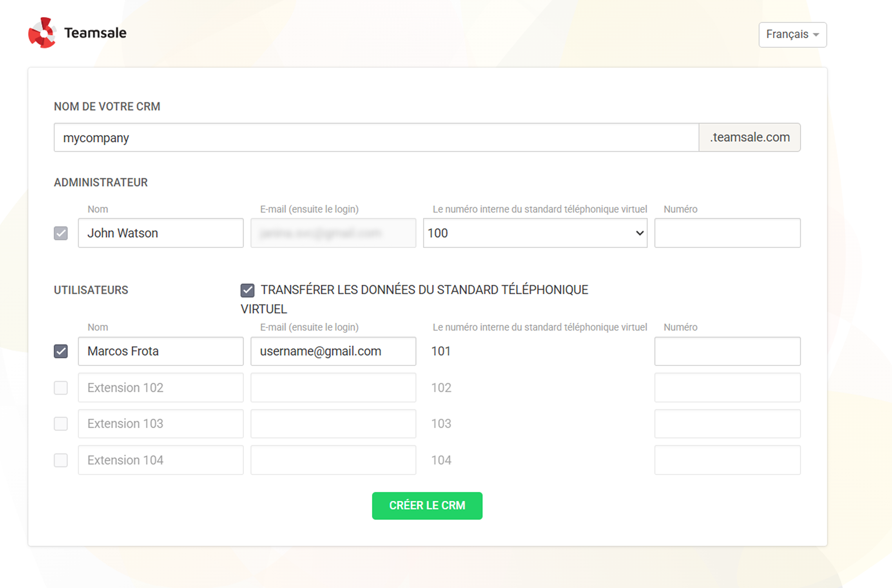892x588 pixels.
Task: Click the Numéro field for Marcos Frota
Action: pos(727,351)
